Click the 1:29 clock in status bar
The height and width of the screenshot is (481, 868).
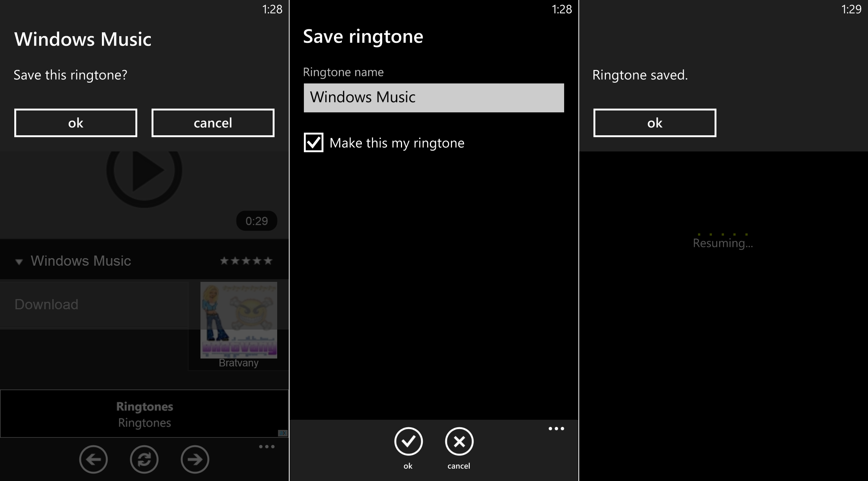click(x=851, y=9)
